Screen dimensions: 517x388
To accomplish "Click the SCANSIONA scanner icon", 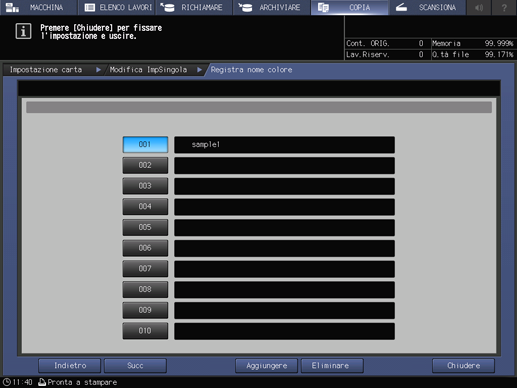I will click(x=401, y=7).
